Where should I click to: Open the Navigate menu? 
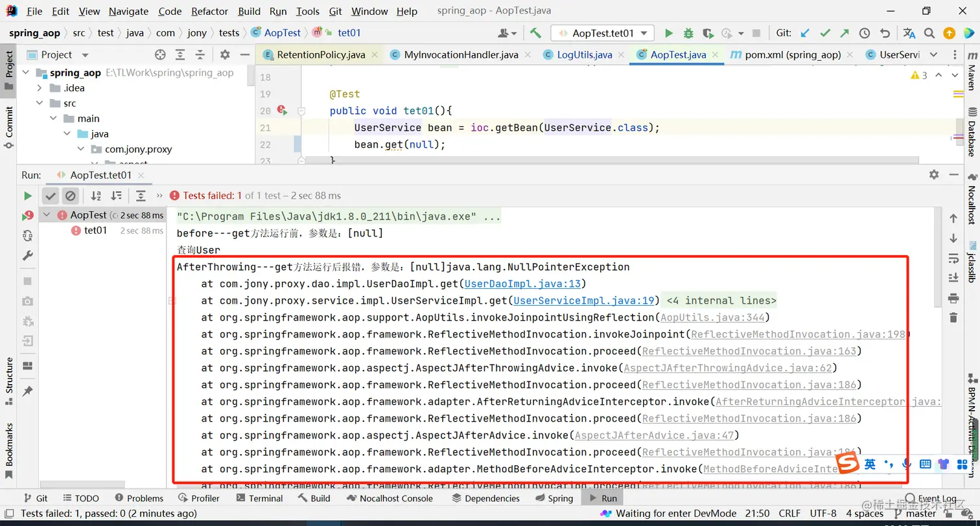(128, 11)
